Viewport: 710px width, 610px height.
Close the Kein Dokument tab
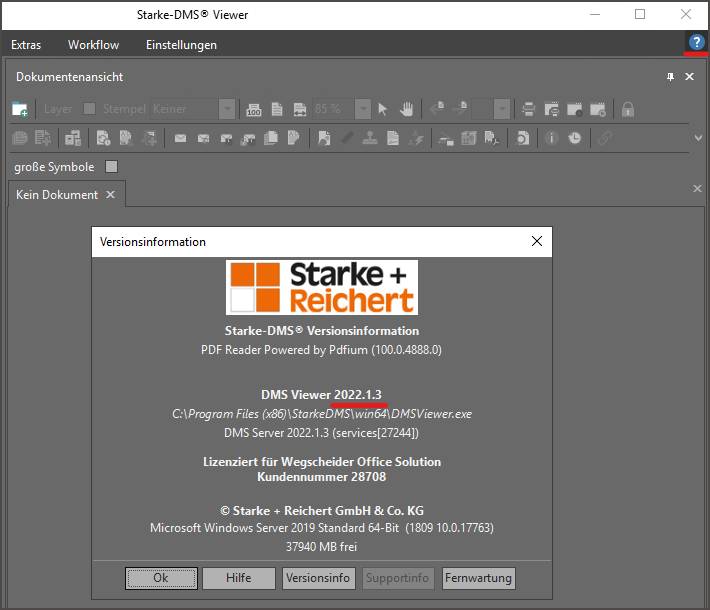click(110, 195)
